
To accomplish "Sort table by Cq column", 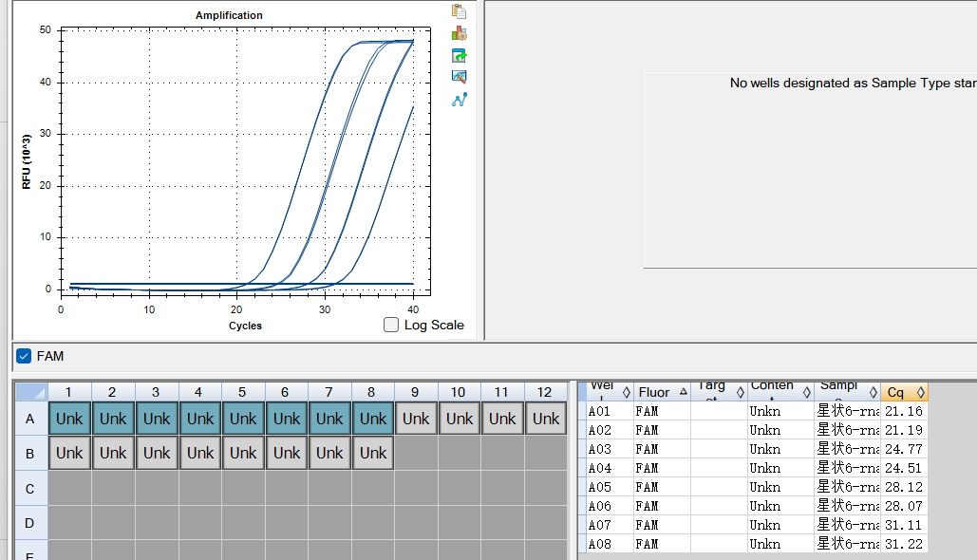I will [904, 392].
